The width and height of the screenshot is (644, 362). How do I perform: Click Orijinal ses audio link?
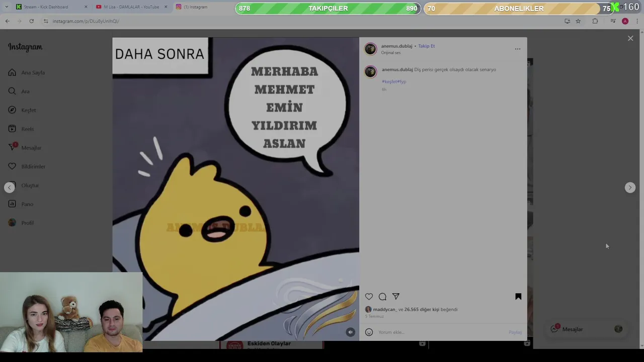(x=391, y=53)
